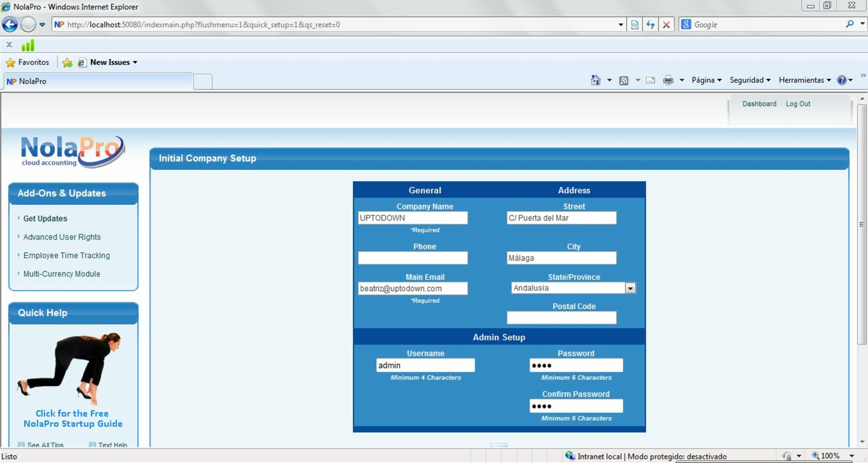The image size is (868, 463).
Task: Open the State/Province dropdown showing Andalusia
Action: pos(573,288)
